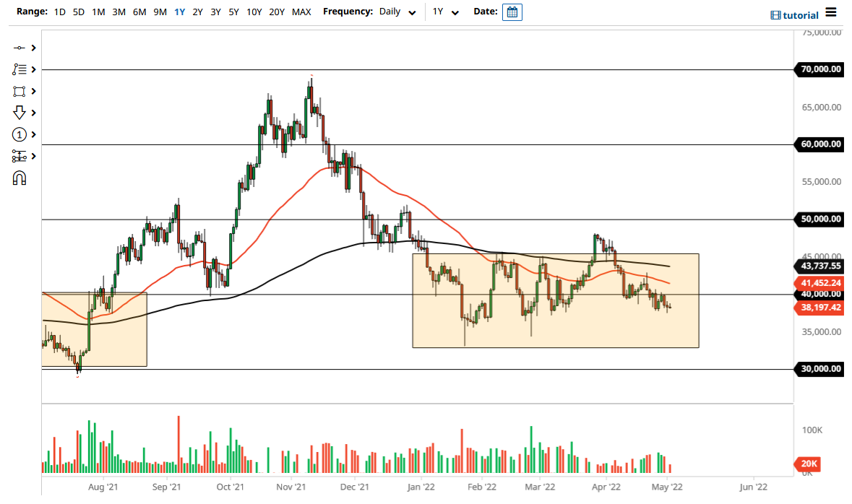Image resolution: width=852 pixels, height=504 pixels.
Task: Select the rectangle drawing tool
Action: click(20, 90)
